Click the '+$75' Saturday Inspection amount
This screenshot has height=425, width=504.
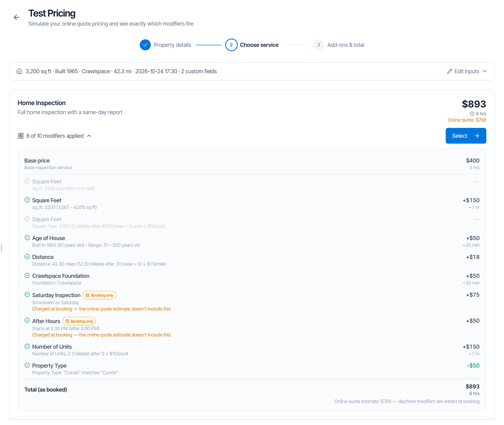click(x=473, y=295)
